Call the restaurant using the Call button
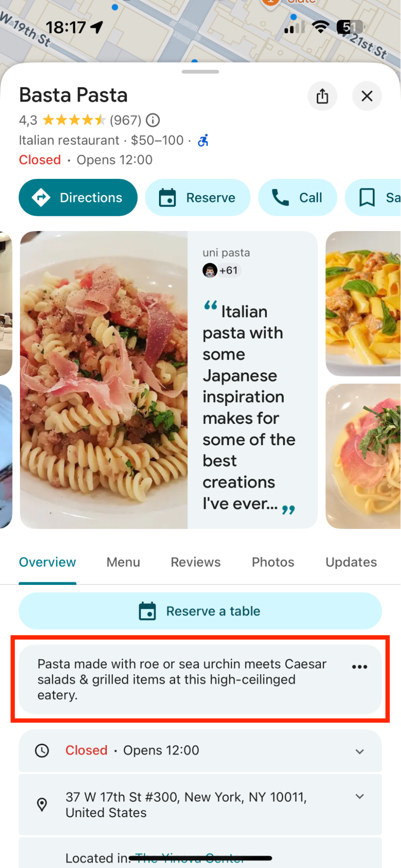The image size is (401, 868). coord(298,198)
